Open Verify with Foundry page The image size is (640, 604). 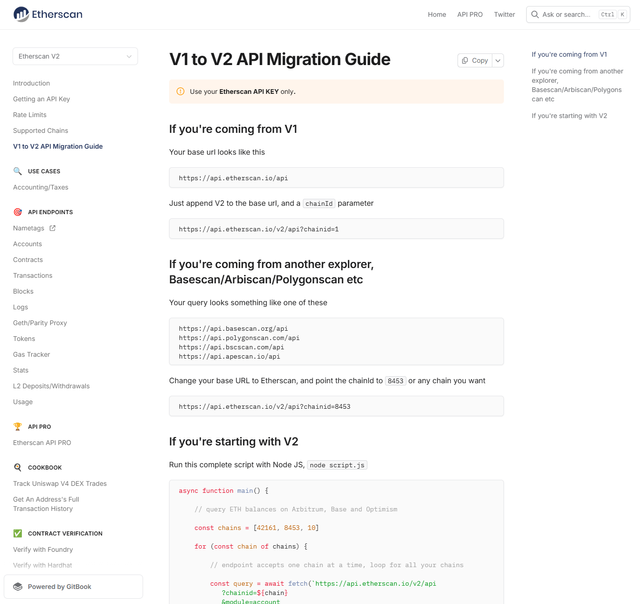click(x=43, y=550)
